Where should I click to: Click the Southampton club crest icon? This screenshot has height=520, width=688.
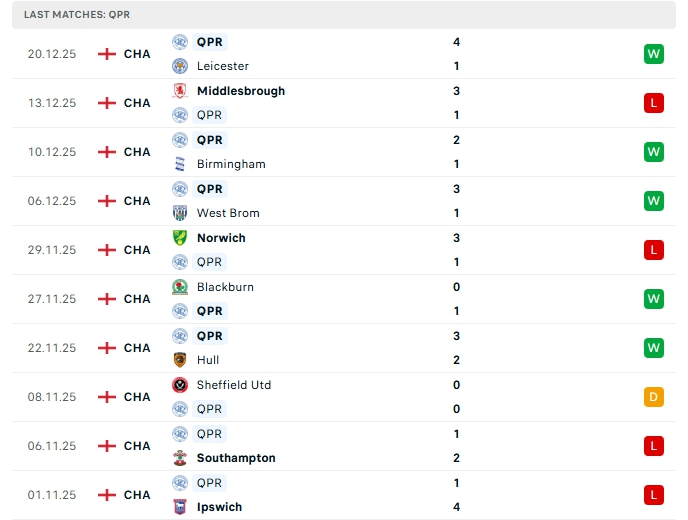180,458
